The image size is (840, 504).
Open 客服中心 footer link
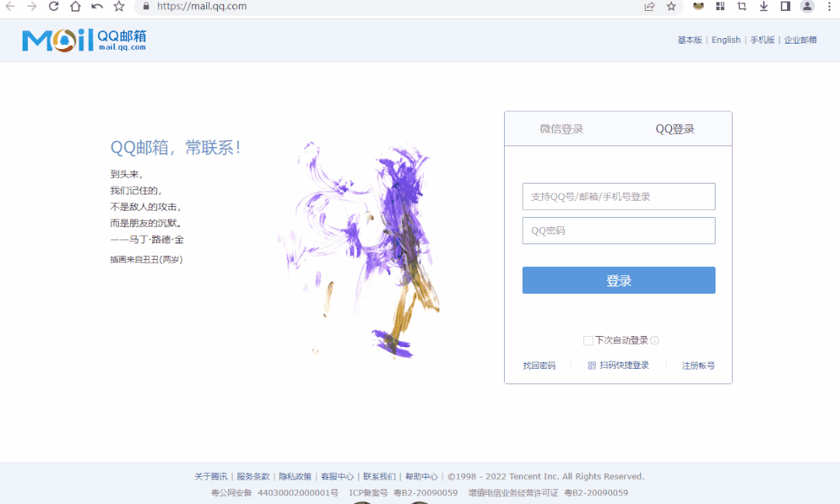coord(337,477)
